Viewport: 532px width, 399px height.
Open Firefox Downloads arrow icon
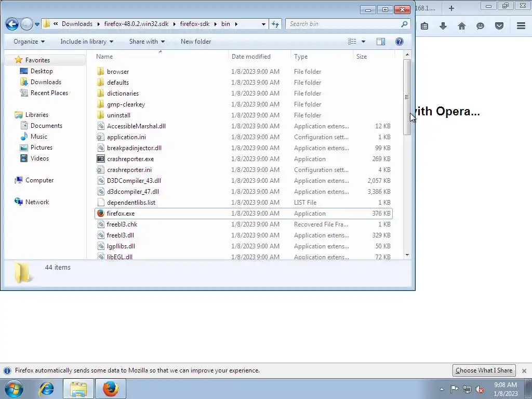(443, 26)
